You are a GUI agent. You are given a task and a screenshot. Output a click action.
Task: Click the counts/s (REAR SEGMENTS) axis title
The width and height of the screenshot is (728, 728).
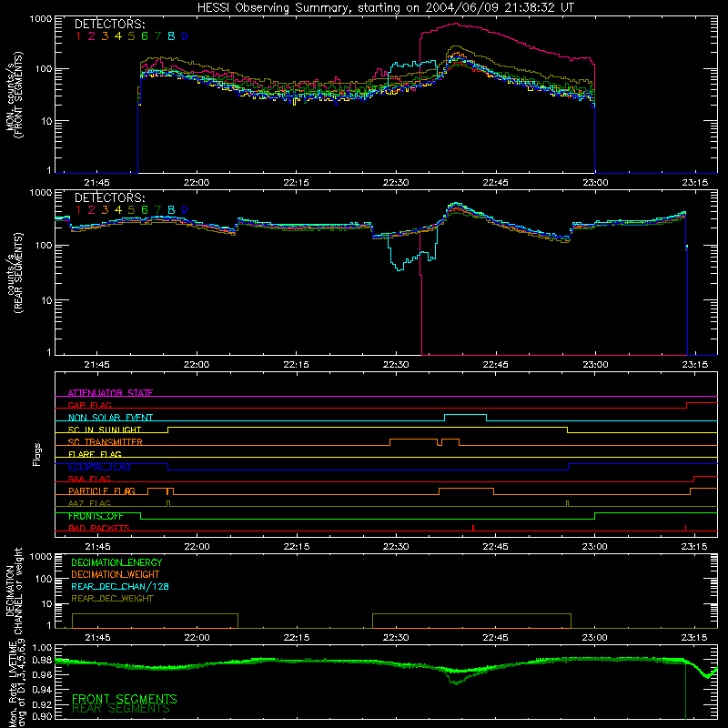coord(14,273)
